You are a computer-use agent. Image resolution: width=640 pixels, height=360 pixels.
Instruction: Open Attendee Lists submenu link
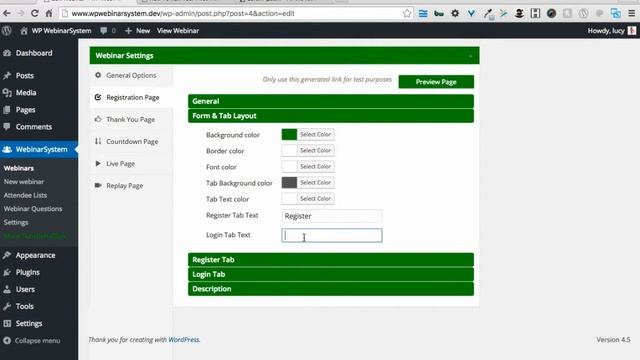pyautogui.click(x=25, y=195)
